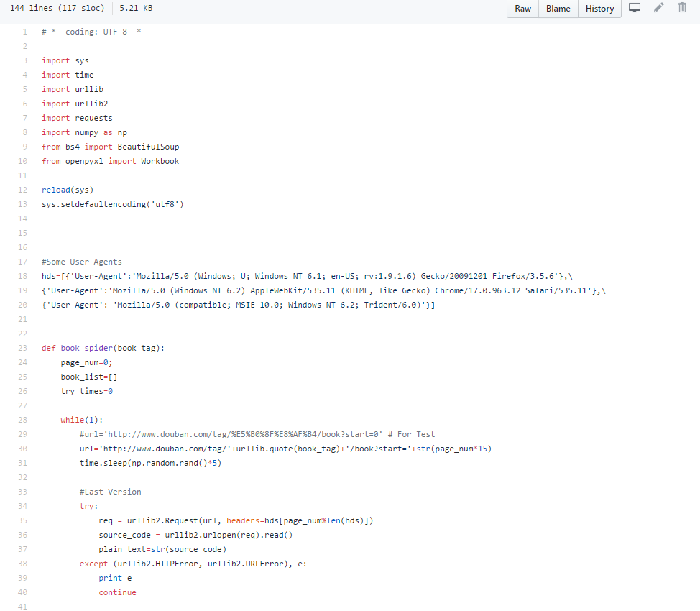Viewport: 700px width, 611px height.
Task: Select line number 40
Action: tap(23, 592)
